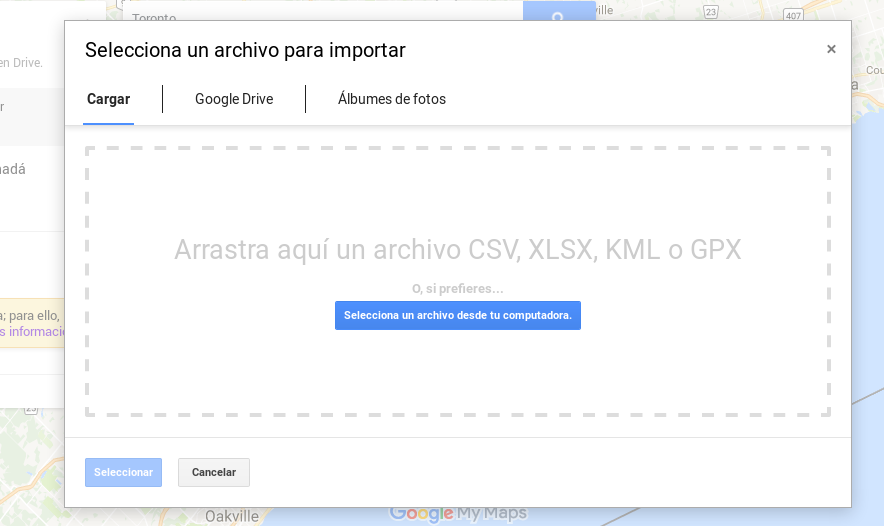Click the 'Selecciona un archivo para importar' heading

pos(245,50)
